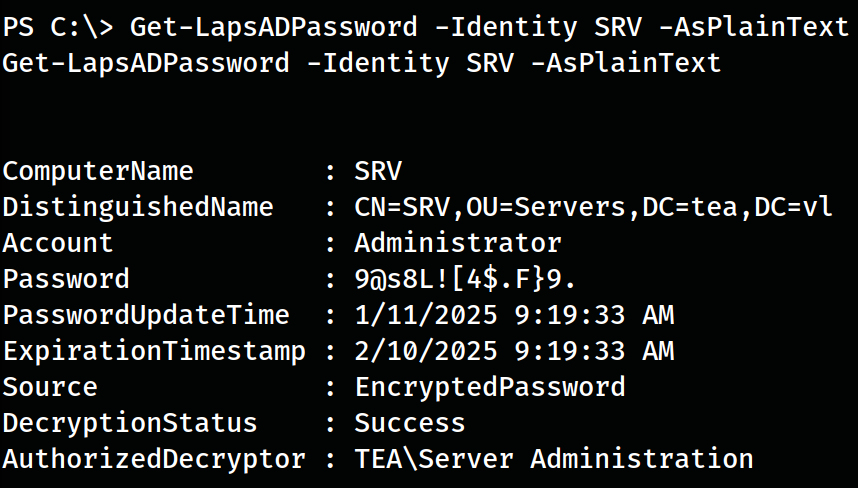Screen dimensions: 858x488
Task: Click the TEA\Server Administration decryptor value
Action: click(x=554, y=459)
